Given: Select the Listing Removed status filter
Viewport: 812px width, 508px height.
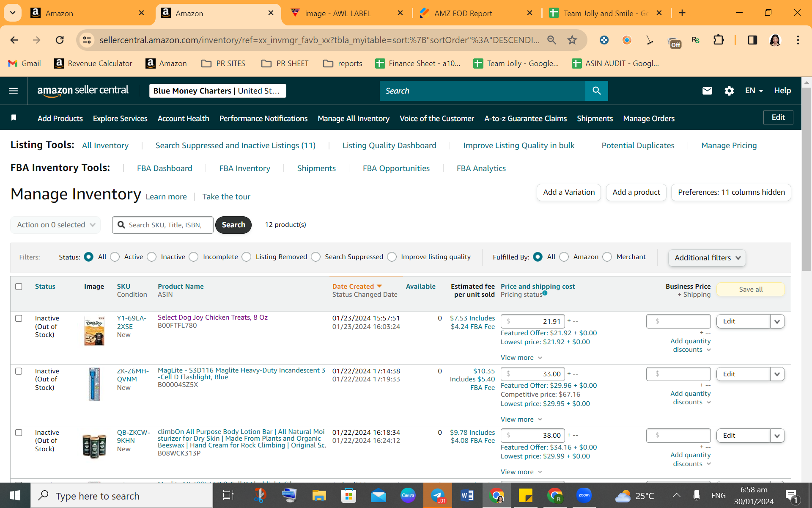Looking at the screenshot, I should [247, 257].
